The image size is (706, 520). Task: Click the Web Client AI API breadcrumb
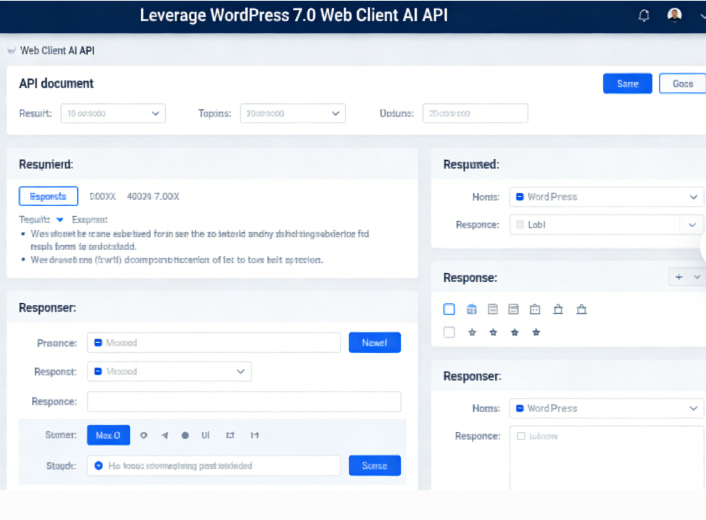57,50
